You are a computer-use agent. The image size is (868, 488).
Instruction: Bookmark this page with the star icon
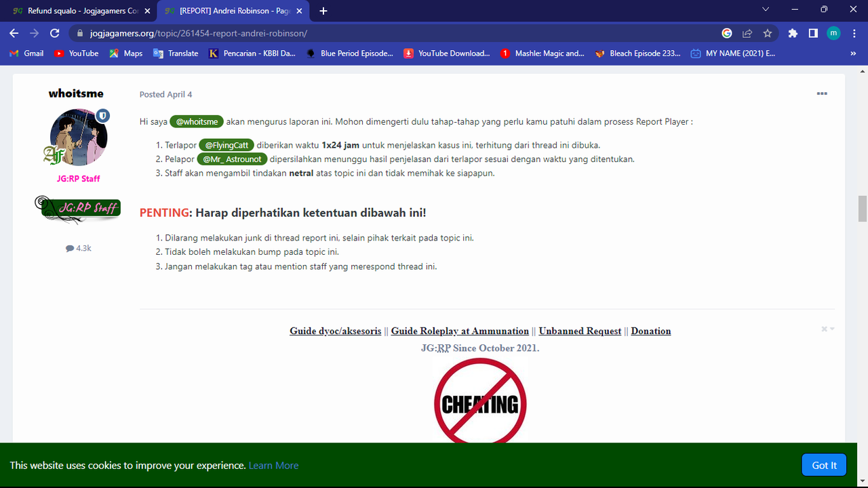[768, 33]
